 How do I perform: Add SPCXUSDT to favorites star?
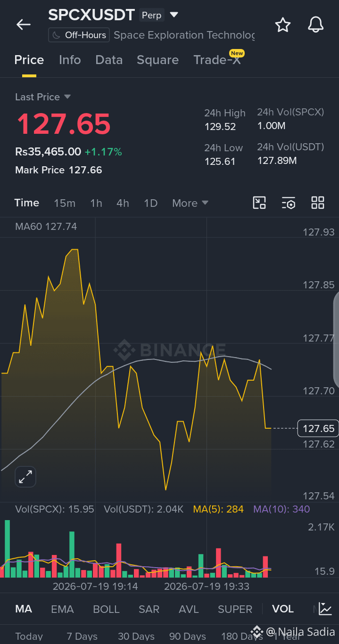tap(282, 24)
